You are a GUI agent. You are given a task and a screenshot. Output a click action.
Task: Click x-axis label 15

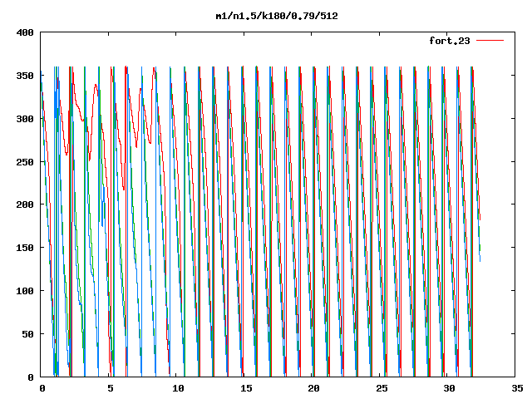pos(246,388)
